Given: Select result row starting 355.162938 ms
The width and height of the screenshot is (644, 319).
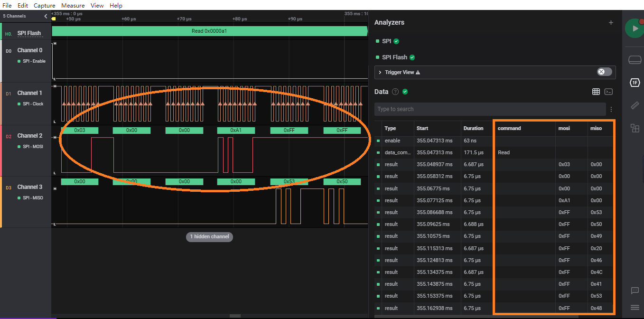Looking at the screenshot, I should (494, 308).
